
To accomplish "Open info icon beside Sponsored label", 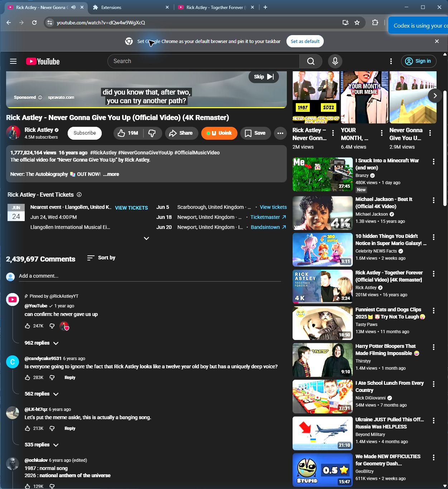I will coord(40,97).
